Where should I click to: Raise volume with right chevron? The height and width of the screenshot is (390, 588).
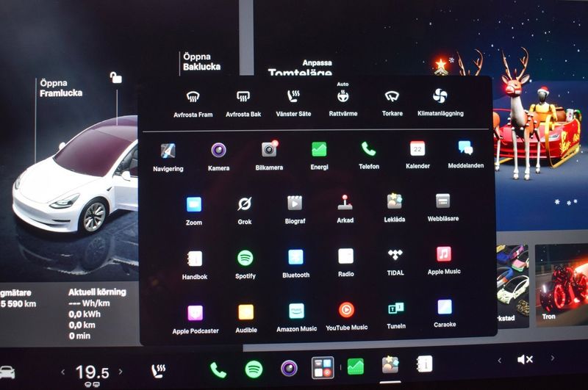tap(553, 358)
